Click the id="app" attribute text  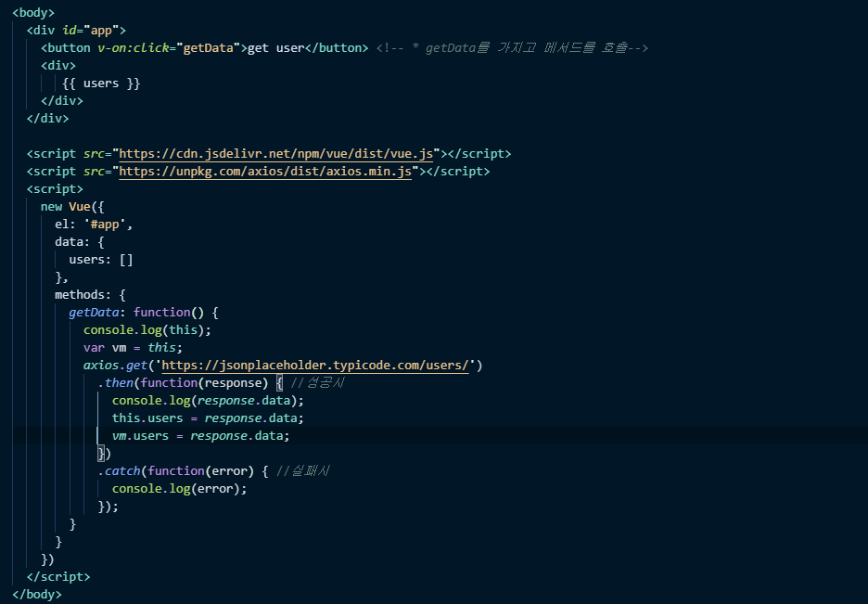tap(90, 31)
